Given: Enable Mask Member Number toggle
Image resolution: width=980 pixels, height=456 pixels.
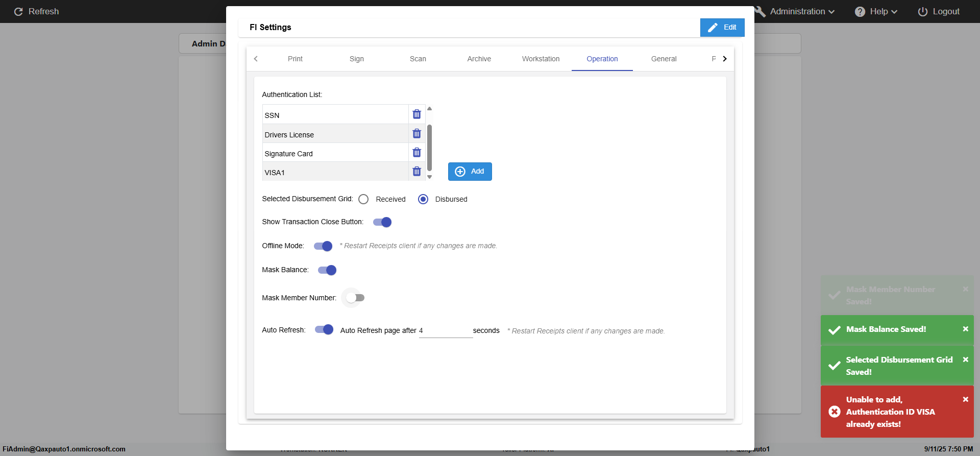Looking at the screenshot, I should (355, 298).
